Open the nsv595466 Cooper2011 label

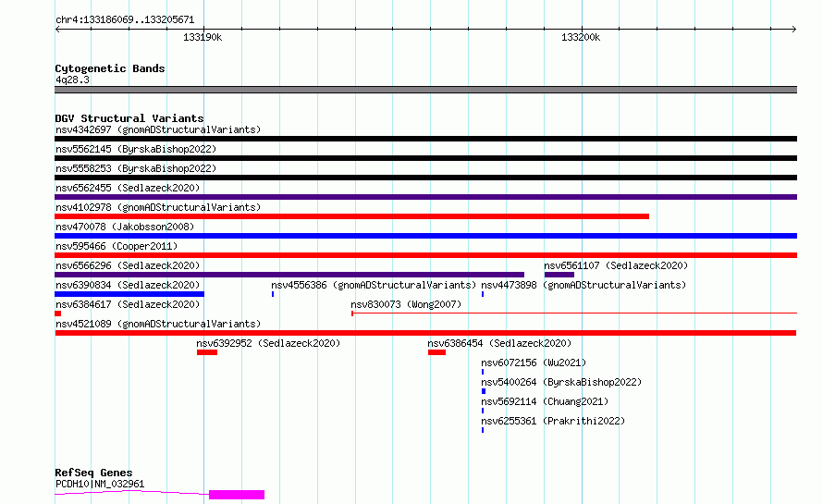(117, 246)
